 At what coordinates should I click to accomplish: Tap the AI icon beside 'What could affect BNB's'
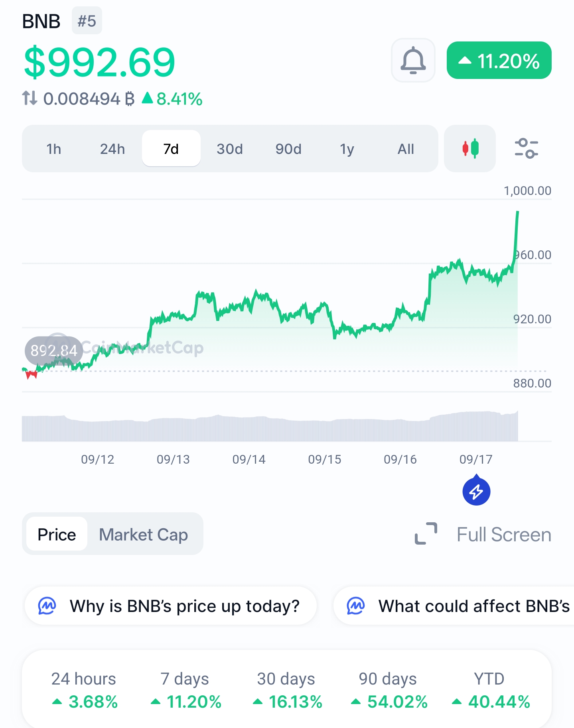coord(355,606)
